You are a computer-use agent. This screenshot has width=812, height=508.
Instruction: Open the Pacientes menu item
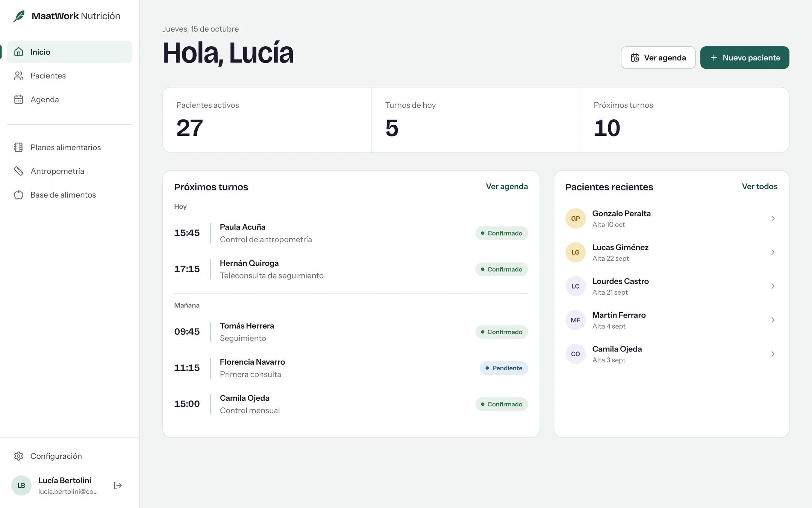[70, 76]
